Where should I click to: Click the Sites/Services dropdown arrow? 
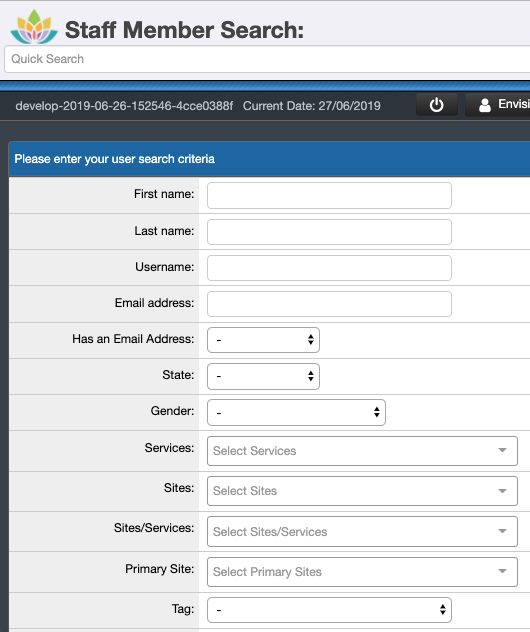click(502, 531)
